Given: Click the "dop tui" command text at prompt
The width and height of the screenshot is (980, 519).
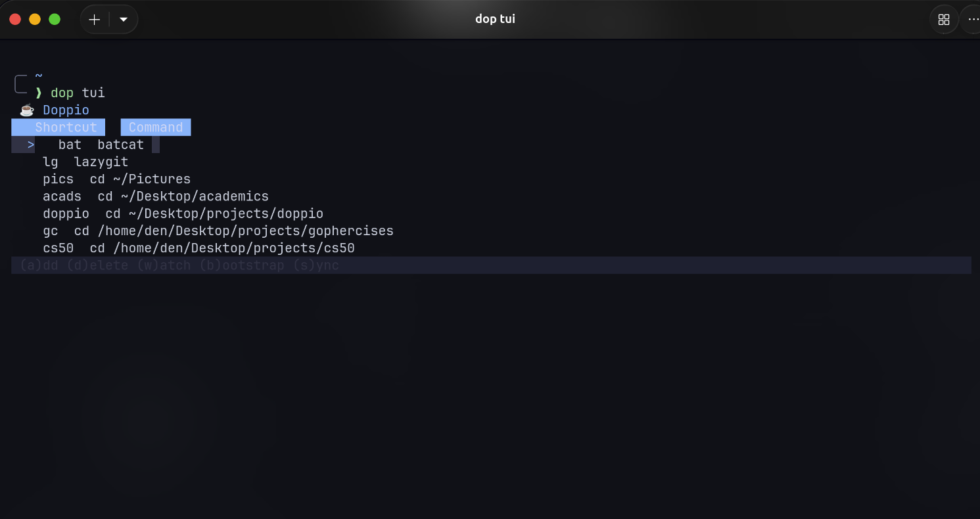Looking at the screenshot, I should [78, 93].
